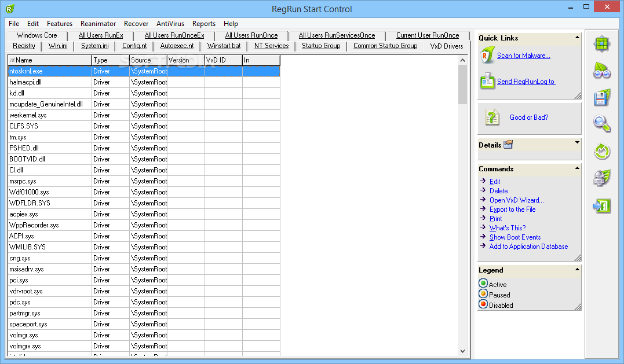
Task: Switch to the All Users RunOnceEx tab
Action: click(x=174, y=35)
